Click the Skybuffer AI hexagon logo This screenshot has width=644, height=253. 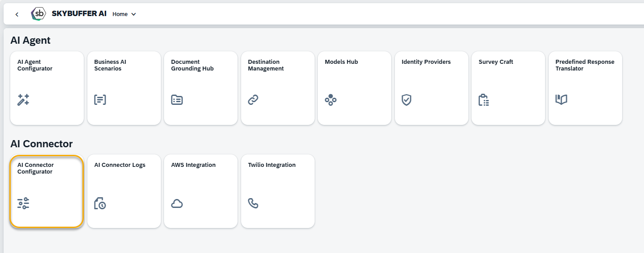coord(39,14)
